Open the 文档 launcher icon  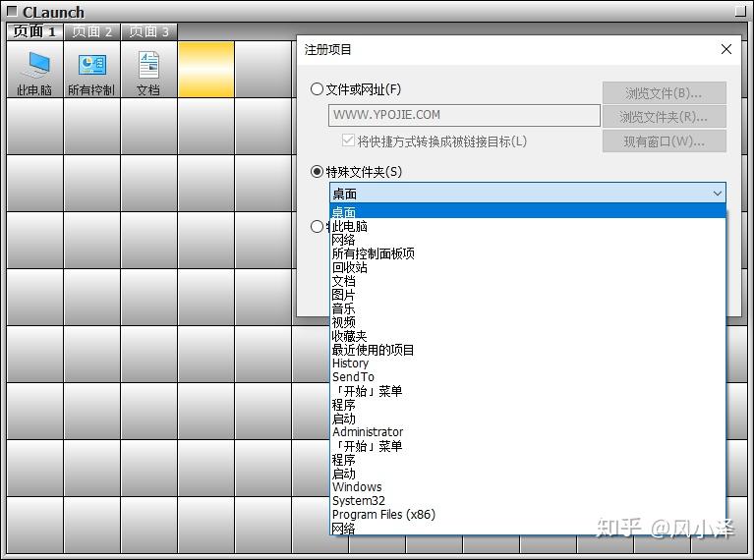[148, 69]
